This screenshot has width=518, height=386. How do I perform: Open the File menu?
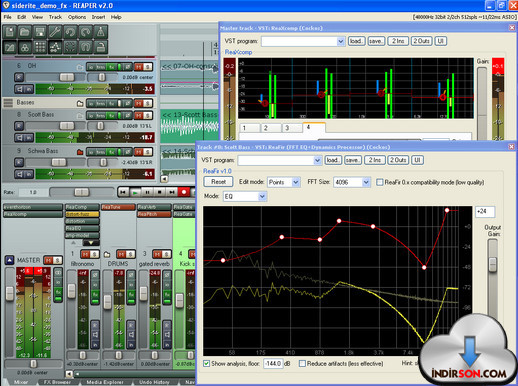click(x=8, y=17)
